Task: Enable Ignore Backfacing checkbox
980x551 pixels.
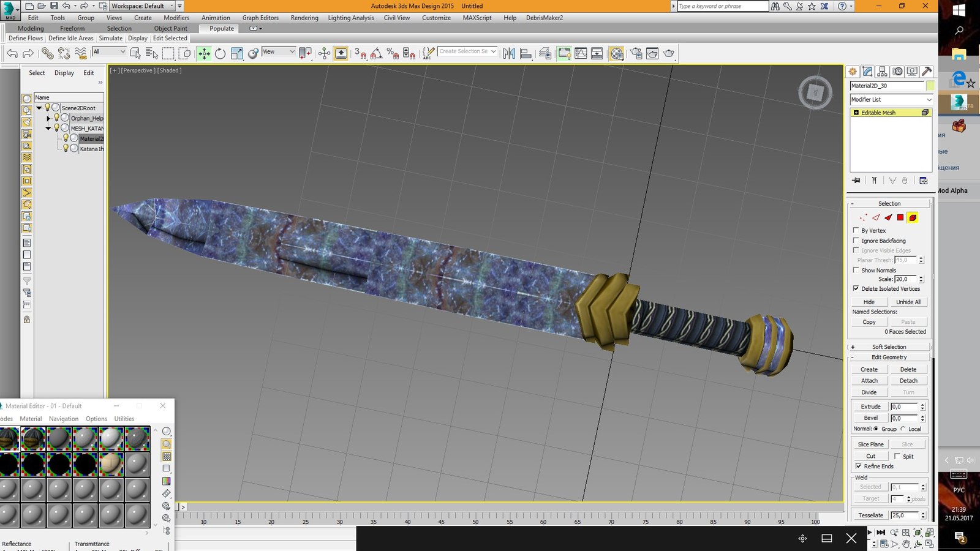Action: click(x=856, y=241)
